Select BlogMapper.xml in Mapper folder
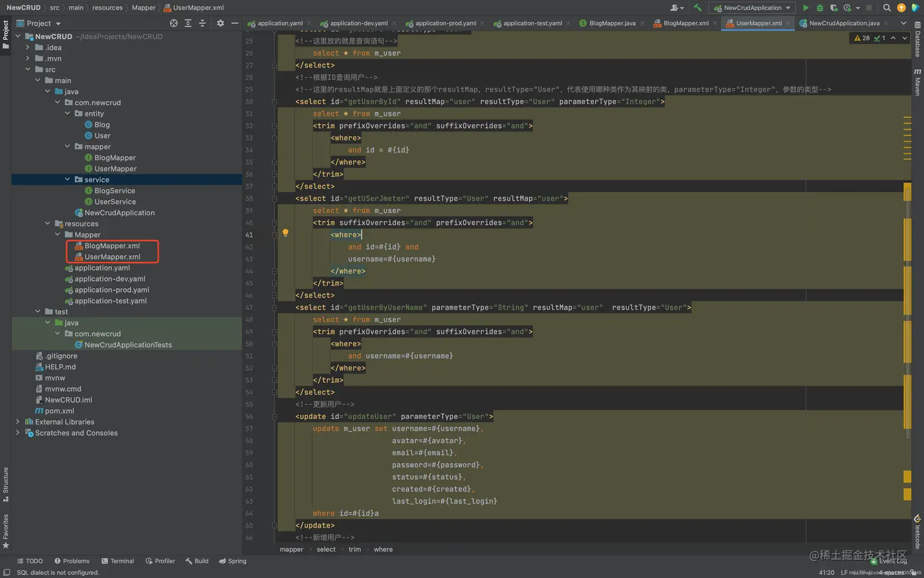This screenshot has height=578, width=924. 112,245
